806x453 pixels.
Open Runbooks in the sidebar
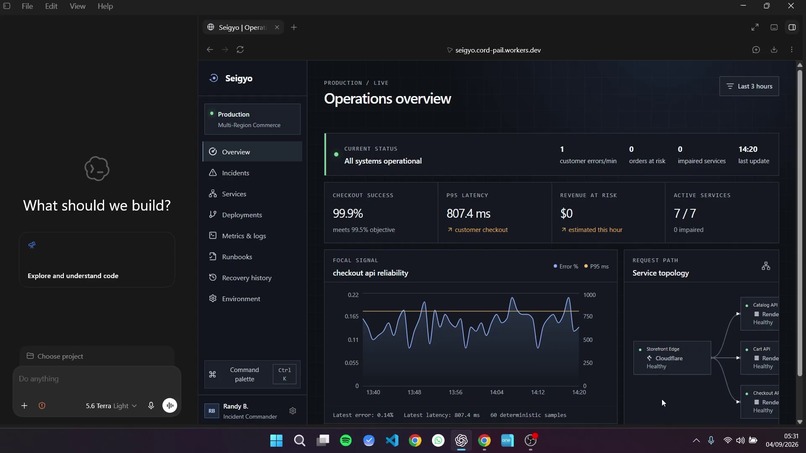[x=252, y=257]
